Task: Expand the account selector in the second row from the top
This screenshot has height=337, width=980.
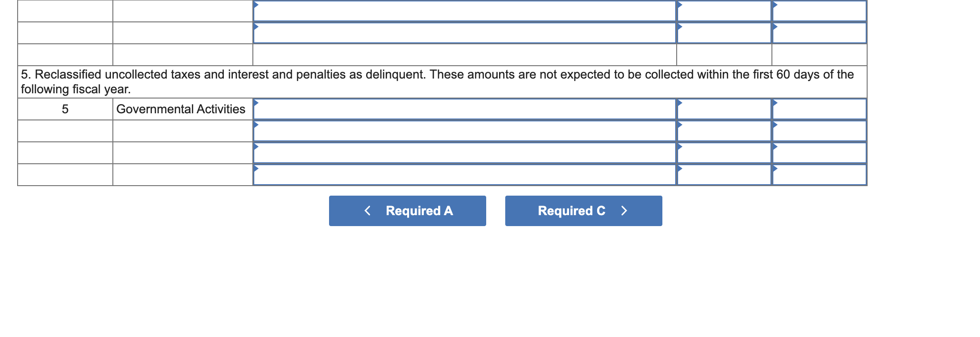Action: click(256, 26)
